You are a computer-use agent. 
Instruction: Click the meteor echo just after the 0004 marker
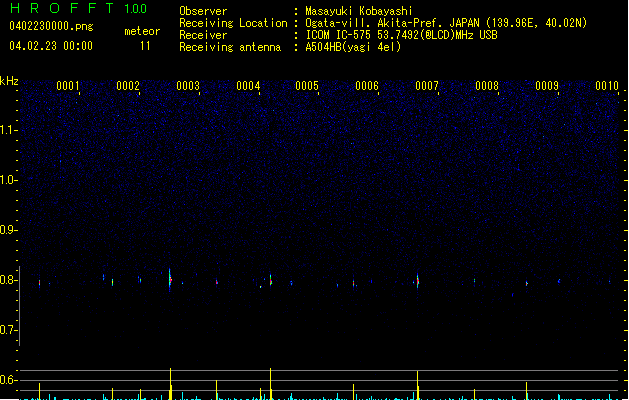pyautogui.click(x=271, y=280)
